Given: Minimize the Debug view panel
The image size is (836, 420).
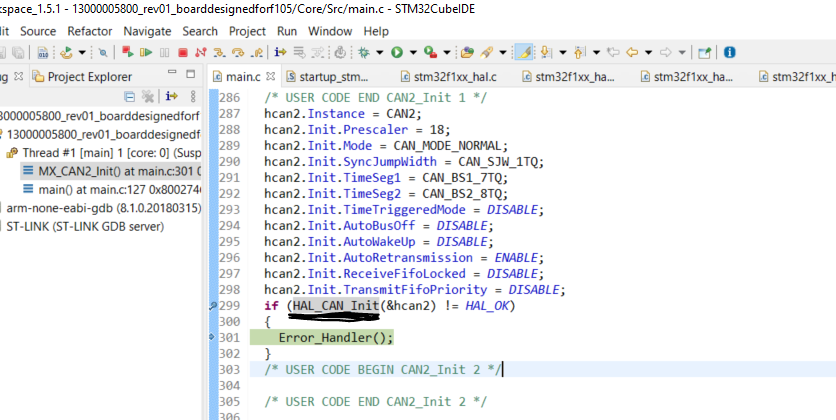Looking at the screenshot, I should (172, 71).
